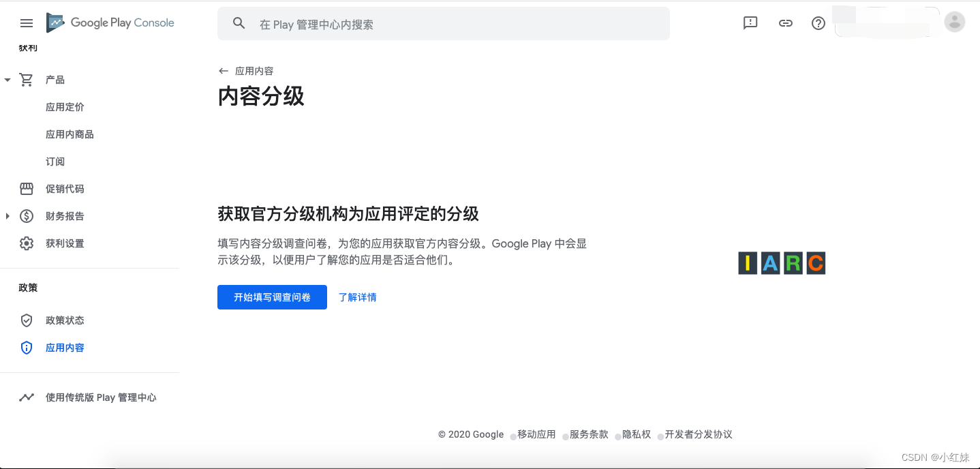The width and height of the screenshot is (980, 469).
Task: Open the help question mark icon
Action: click(818, 22)
